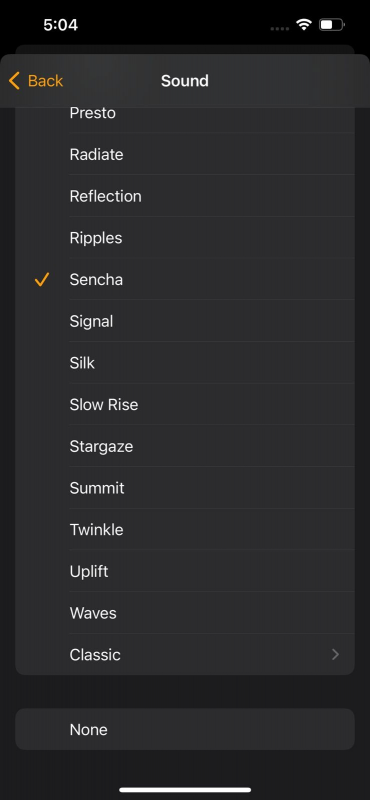This screenshot has width=370, height=800.
Task: Select the Reflection sound
Action: (x=185, y=196)
